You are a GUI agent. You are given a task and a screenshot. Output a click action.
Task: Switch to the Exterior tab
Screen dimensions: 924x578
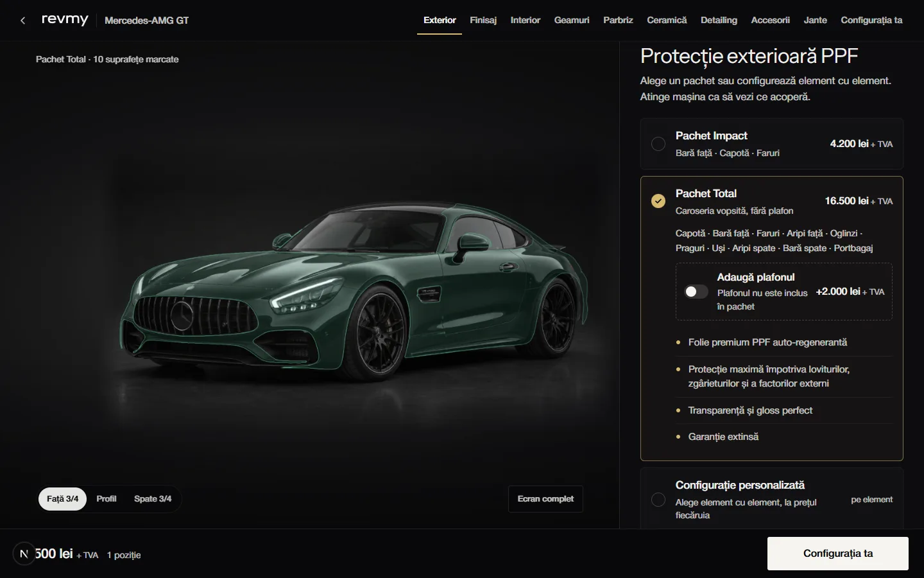tap(440, 21)
